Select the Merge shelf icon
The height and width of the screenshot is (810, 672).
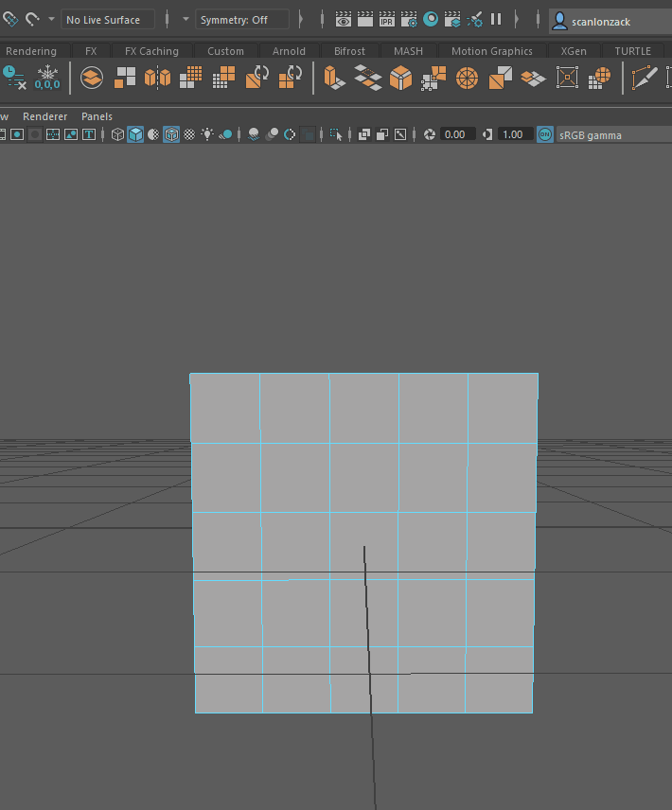pos(433,78)
